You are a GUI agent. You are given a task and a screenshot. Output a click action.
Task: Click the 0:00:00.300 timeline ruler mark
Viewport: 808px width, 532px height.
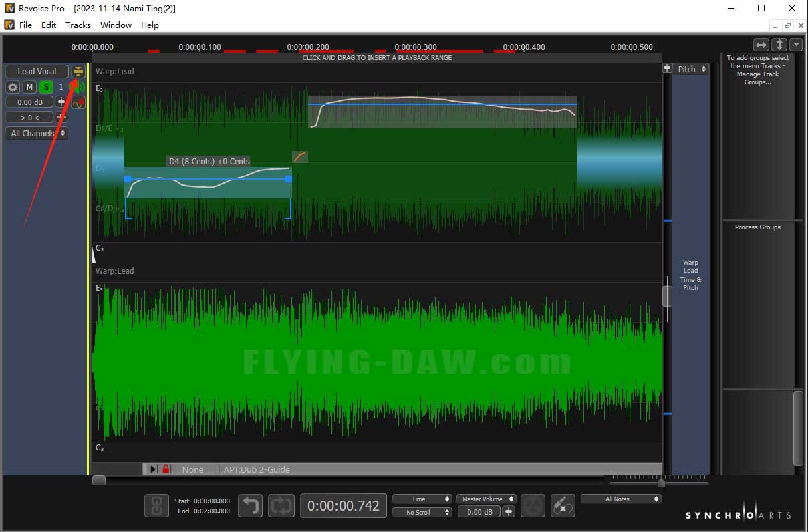click(416, 47)
